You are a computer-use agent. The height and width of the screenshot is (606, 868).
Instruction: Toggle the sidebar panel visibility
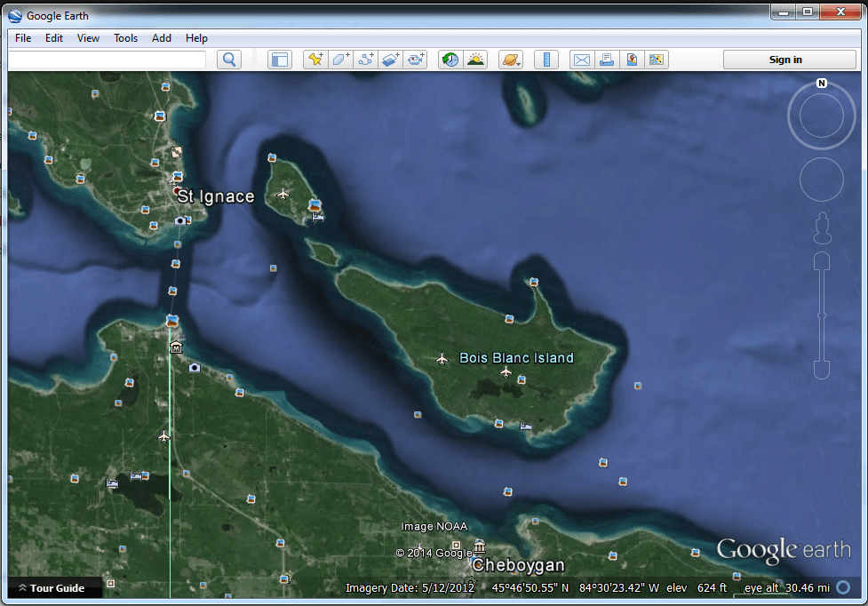[x=279, y=60]
